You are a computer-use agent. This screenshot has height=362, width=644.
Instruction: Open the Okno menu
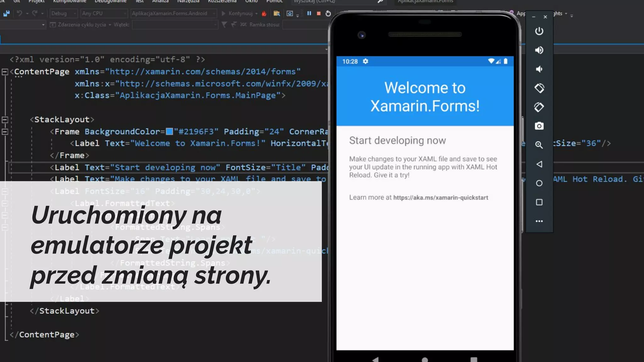click(251, 1)
